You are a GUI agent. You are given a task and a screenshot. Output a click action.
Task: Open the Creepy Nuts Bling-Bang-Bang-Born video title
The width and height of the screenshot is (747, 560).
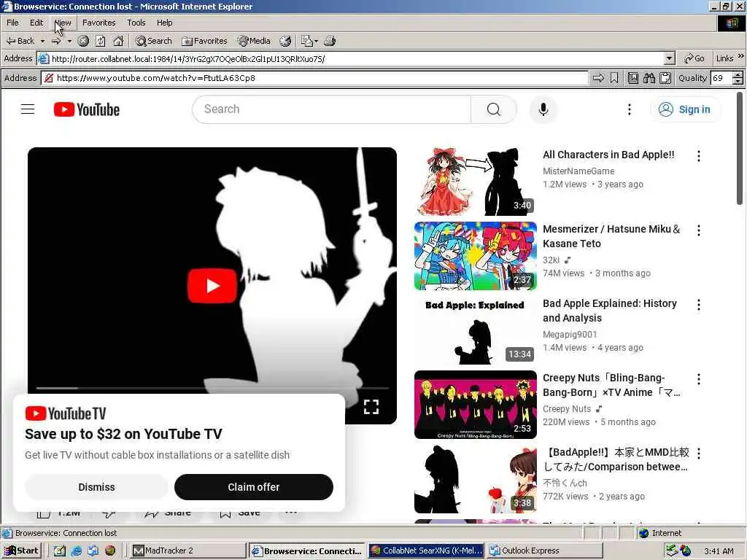pos(612,385)
